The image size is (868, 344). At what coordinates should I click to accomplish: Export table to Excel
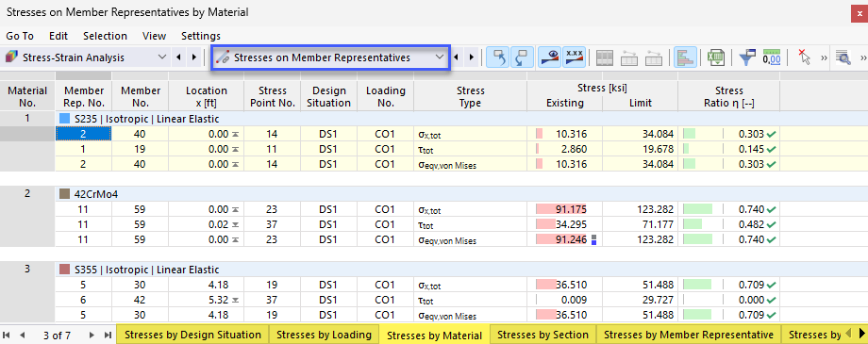(716, 57)
